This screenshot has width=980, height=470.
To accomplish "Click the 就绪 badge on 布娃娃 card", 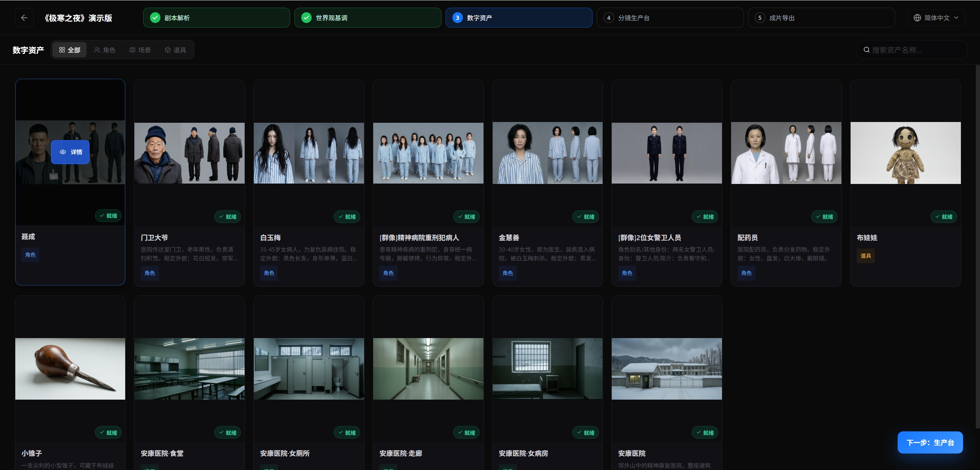I will pyautogui.click(x=944, y=217).
